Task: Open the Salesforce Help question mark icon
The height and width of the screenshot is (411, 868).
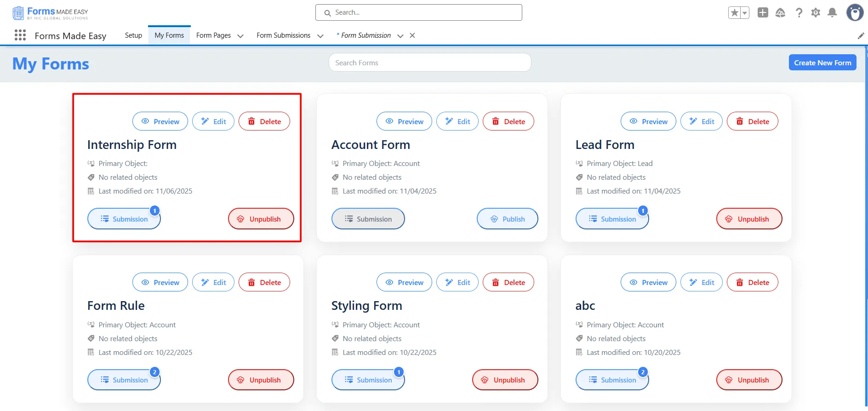Action: pyautogui.click(x=799, y=13)
